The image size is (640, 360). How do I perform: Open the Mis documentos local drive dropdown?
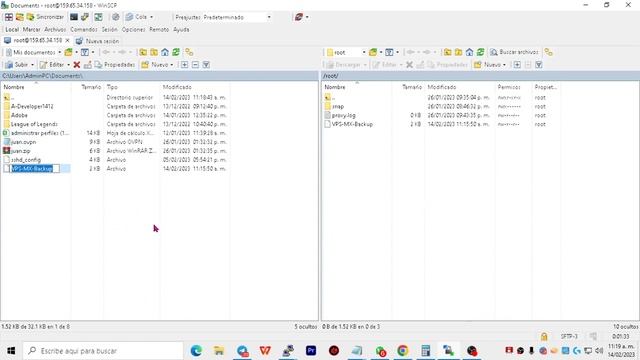pos(33,52)
